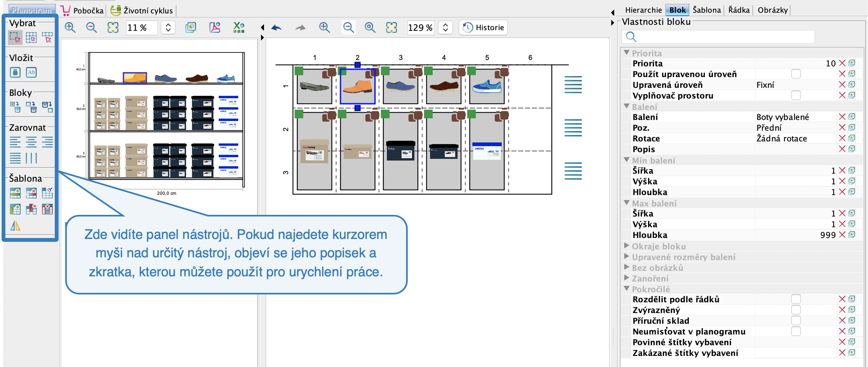This screenshot has height=367, width=868.
Task: Click the 129 % zoom field
Action: coord(420,27)
